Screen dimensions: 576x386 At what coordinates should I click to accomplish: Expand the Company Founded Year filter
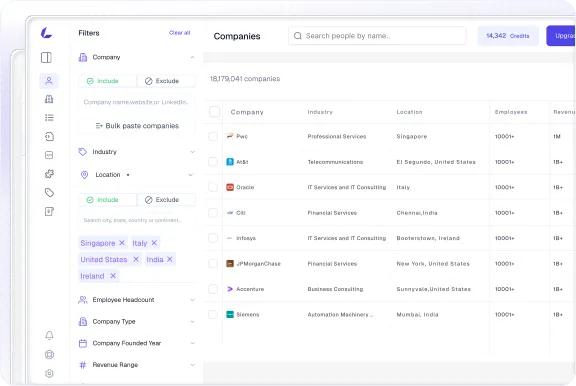pos(192,343)
